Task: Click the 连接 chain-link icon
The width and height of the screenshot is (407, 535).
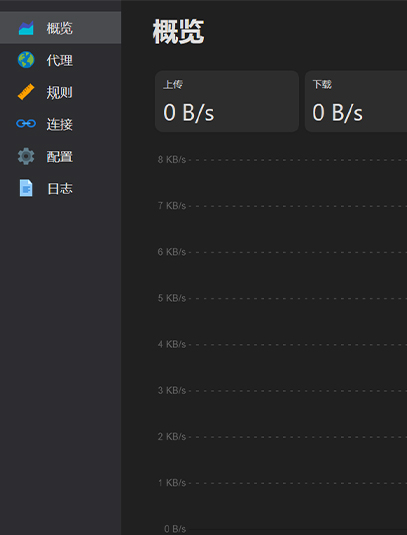Action: click(26, 124)
